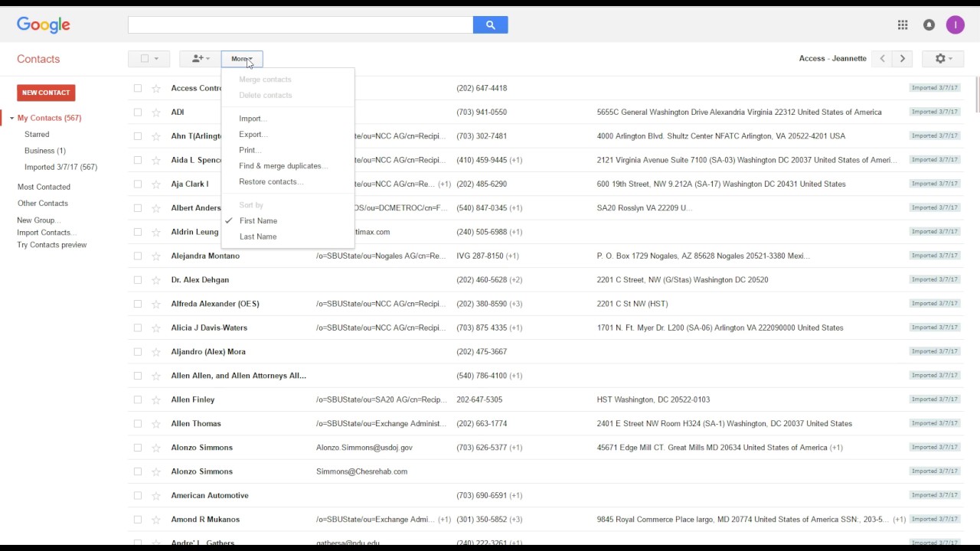Click into the Google search field

pos(300,25)
